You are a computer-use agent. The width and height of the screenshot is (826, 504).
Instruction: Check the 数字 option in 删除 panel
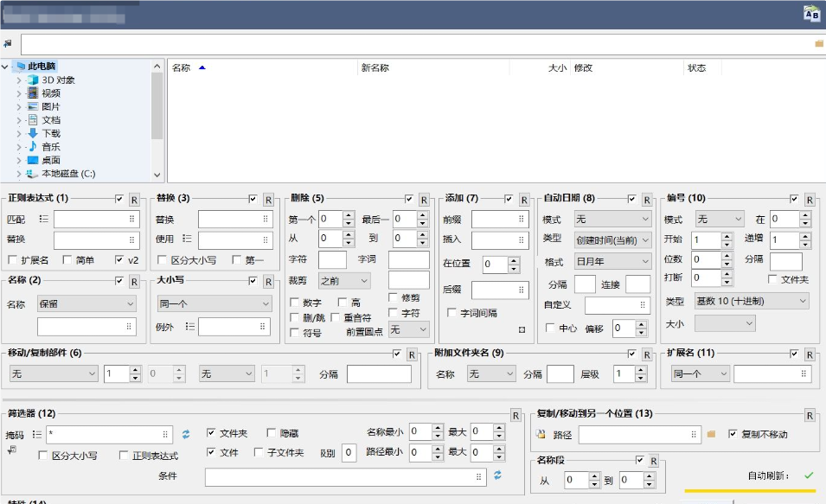[294, 303]
